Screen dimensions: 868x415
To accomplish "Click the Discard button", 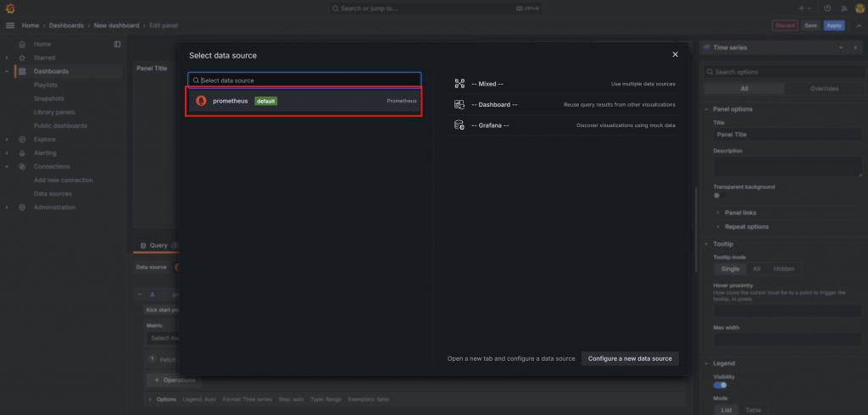I will click(785, 25).
